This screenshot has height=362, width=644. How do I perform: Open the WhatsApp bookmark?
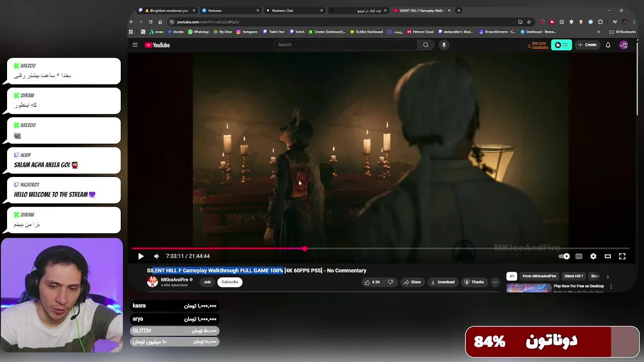199,32
